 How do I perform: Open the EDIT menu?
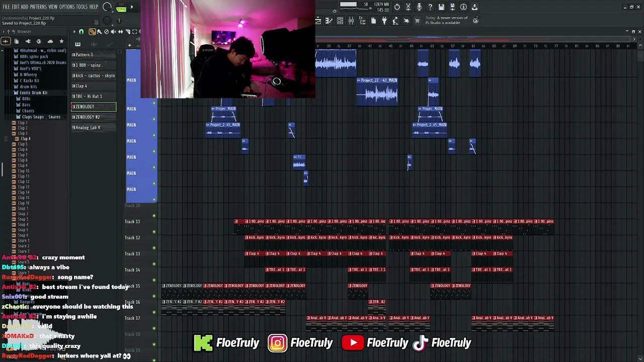(16, 7)
